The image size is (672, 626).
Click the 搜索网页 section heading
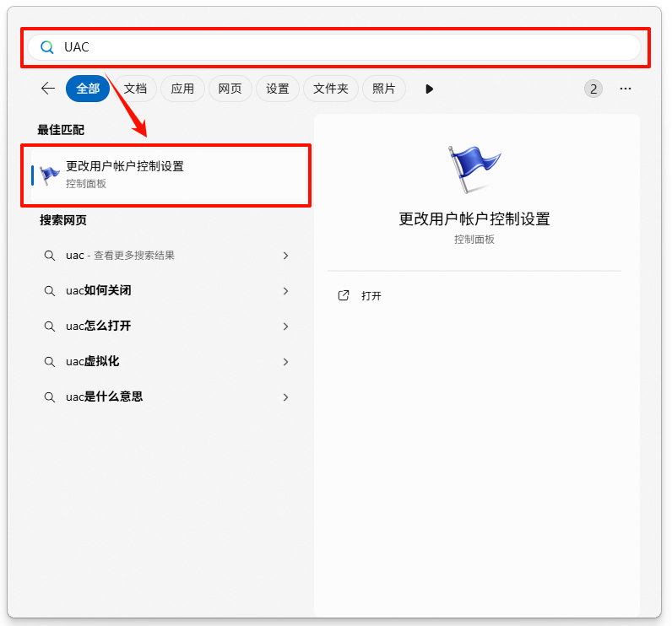tap(63, 220)
